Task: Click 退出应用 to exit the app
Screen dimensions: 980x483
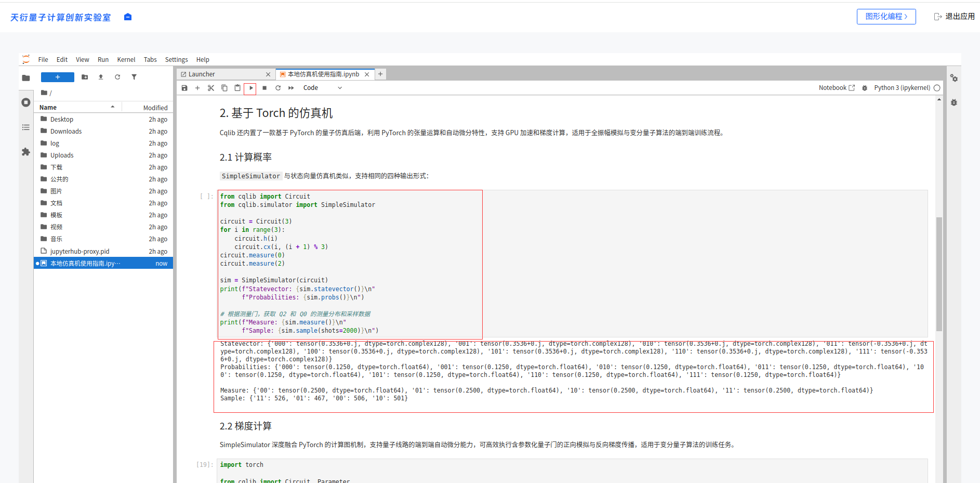Action: (955, 17)
